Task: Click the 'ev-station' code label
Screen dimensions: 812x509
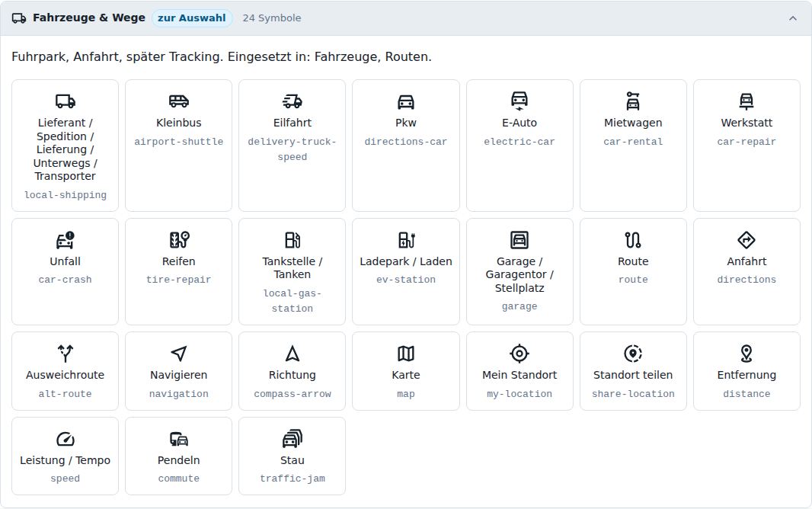Action: click(x=406, y=280)
